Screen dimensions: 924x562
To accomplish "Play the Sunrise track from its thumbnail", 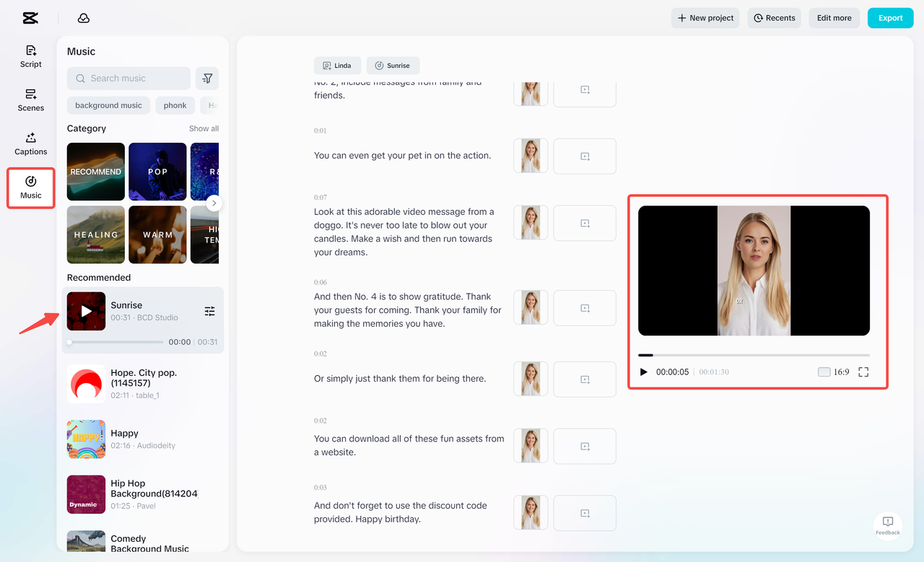I will pos(87,311).
